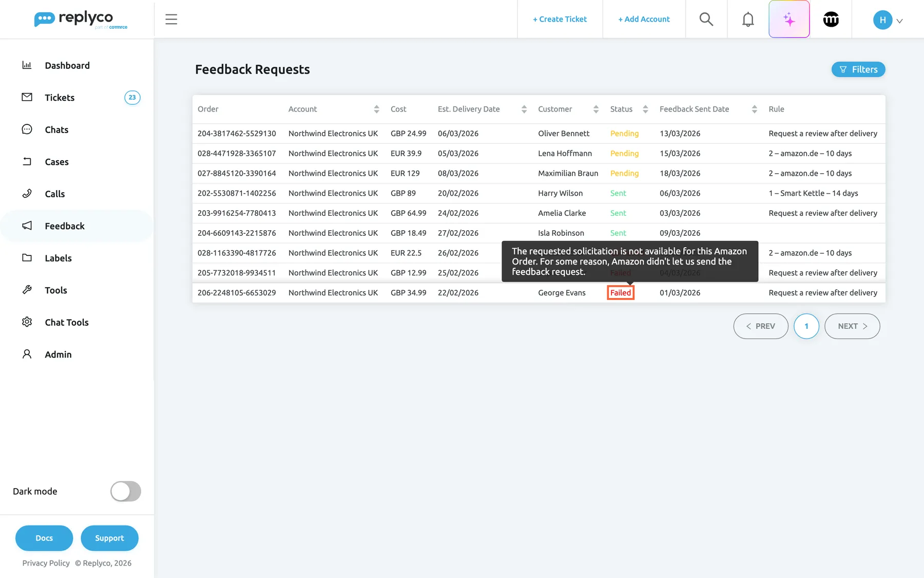Image resolution: width=924 pixels, height=578 pixels.
Task: Sort by Feedback Sent Date arrows
Action: pos(754,109)
